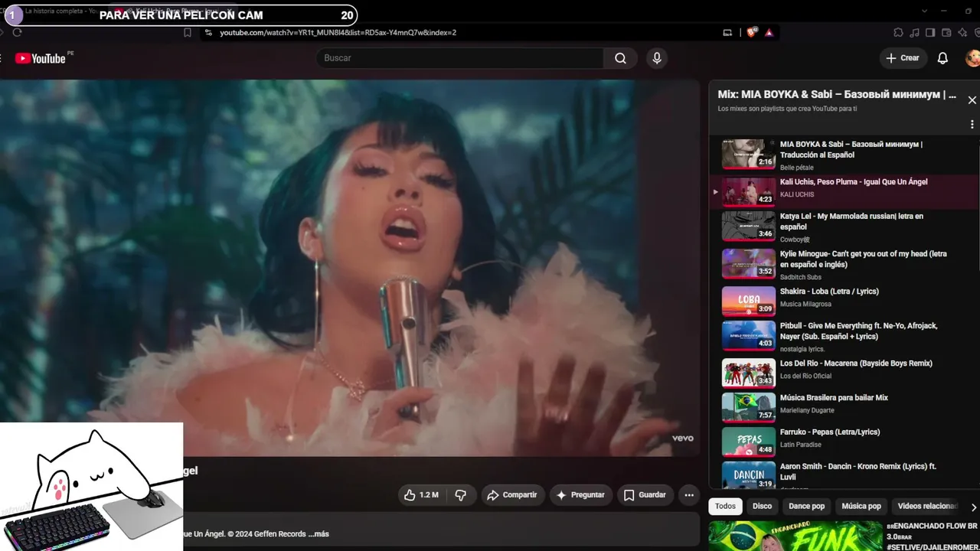980x551 pixels.
Task: Click the Crear button
Action: tap(903, 58)
